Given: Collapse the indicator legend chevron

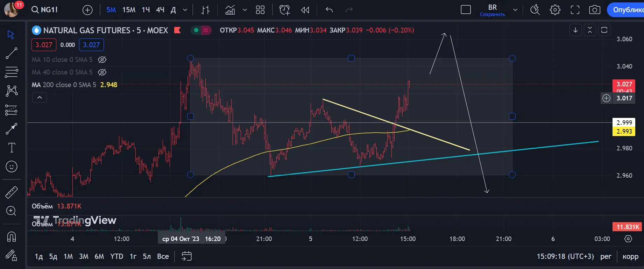Looking at the screenshot, I should pyautogui.click(x=40, y=98).
